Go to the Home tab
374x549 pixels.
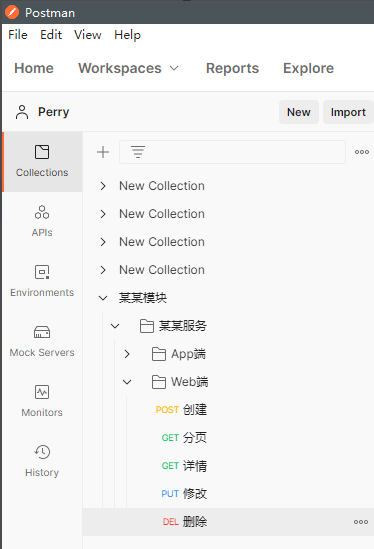click(34, 68)
